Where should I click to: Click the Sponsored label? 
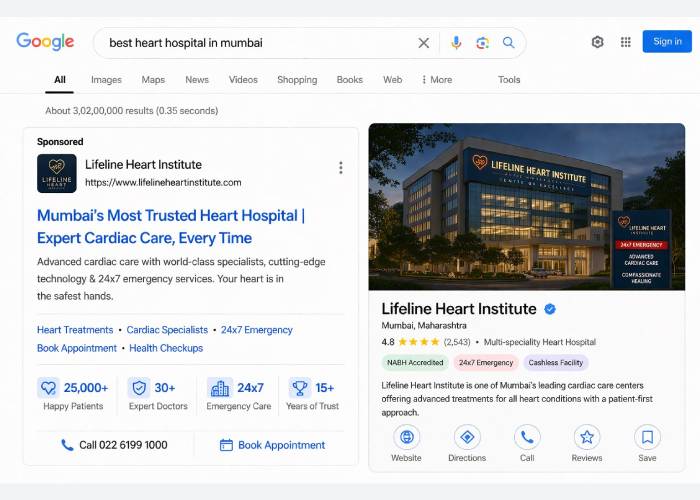point(60,142)
